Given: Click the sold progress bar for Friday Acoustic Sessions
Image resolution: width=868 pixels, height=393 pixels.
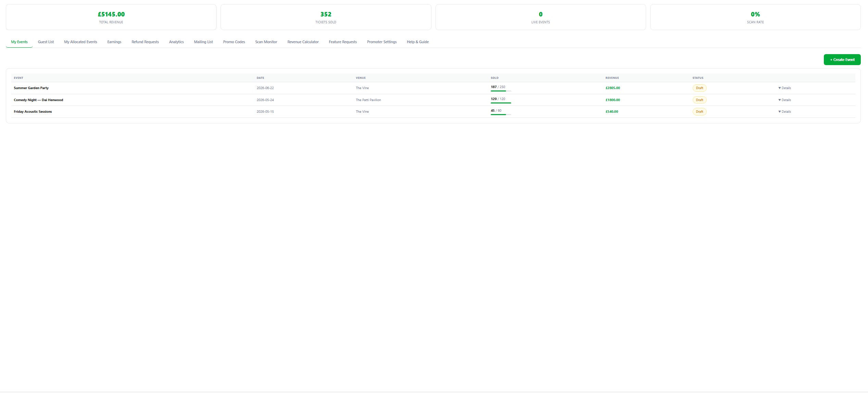Looking at the screenshot, I should 500,114.
